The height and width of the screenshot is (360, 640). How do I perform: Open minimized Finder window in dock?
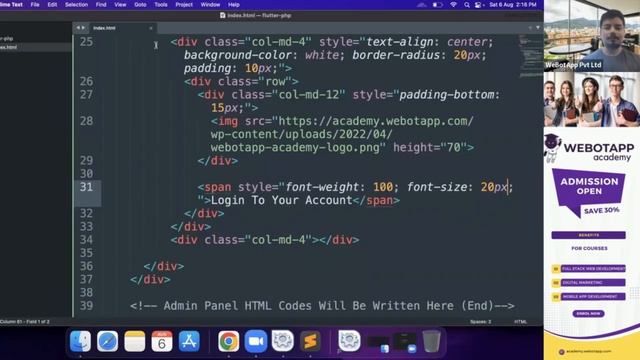(x=378, y=342)
